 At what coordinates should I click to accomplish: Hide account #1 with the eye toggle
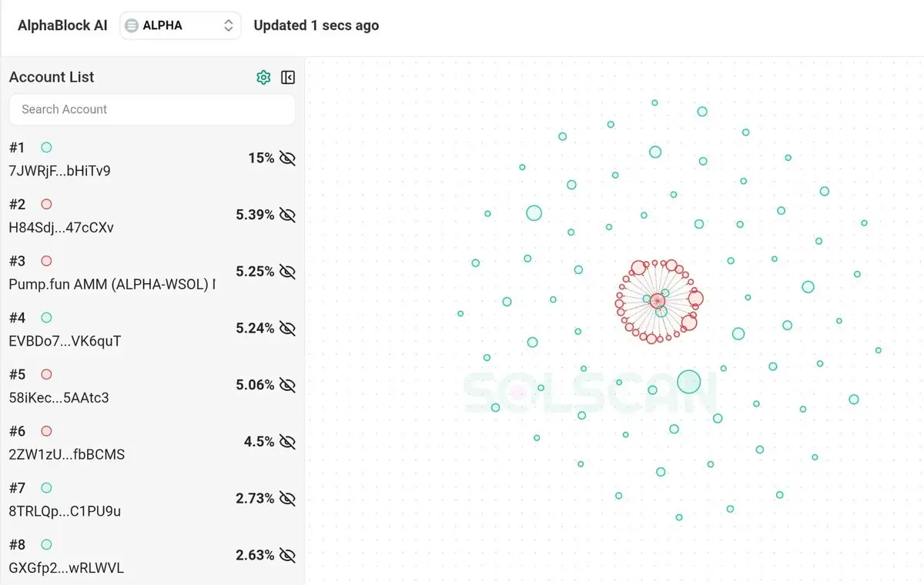click(x=287, y=159)
